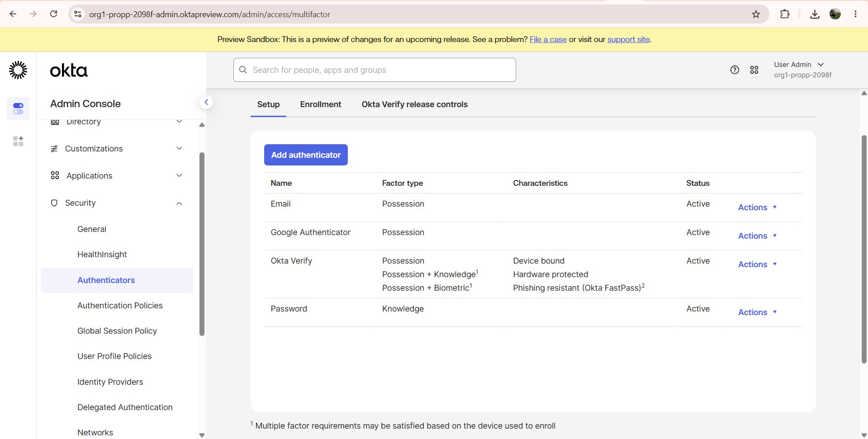Open User Profile Policies
The height and width of the screenshot is (439, 868).
114,356
